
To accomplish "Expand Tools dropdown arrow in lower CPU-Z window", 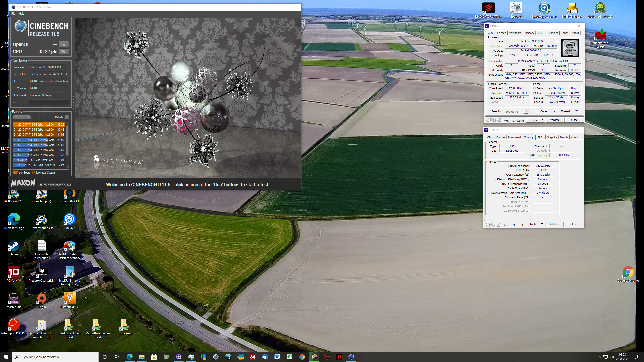I will pos(542,224).
